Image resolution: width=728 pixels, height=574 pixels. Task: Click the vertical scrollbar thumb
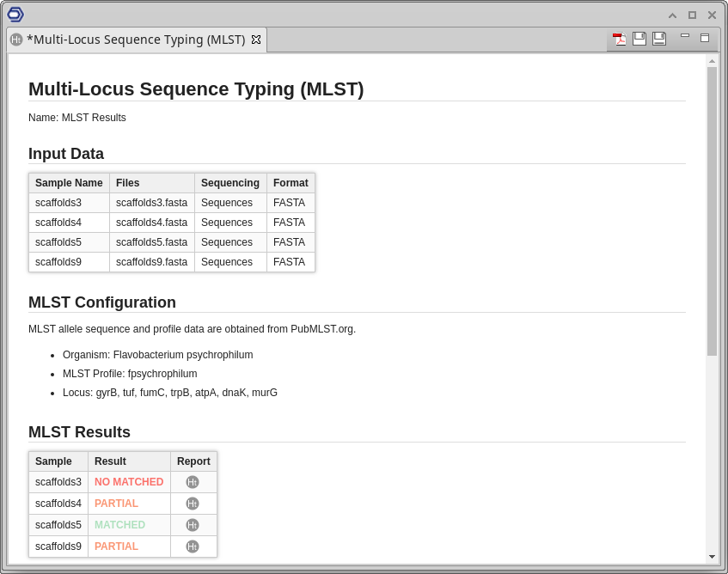712,211
